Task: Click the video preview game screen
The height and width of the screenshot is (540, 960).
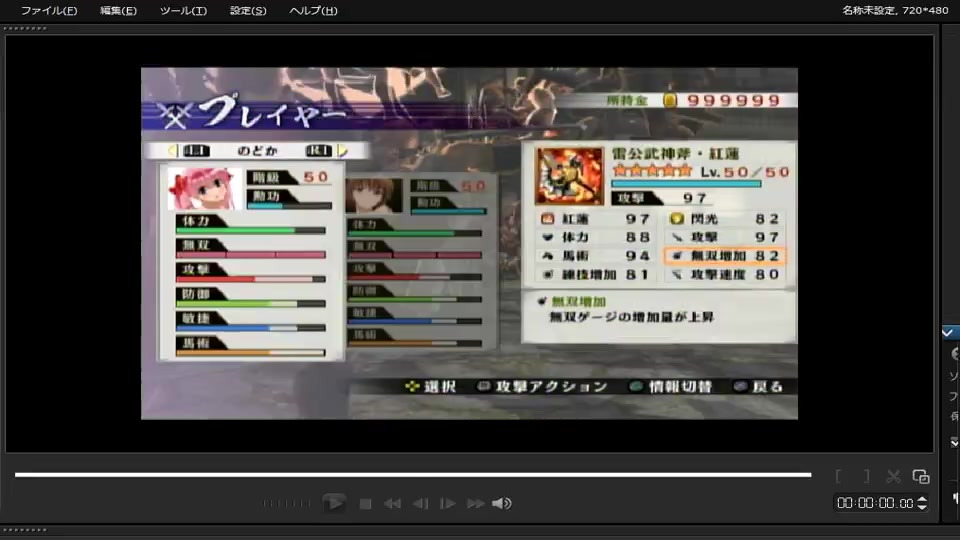Action: (x=469, y=243)
